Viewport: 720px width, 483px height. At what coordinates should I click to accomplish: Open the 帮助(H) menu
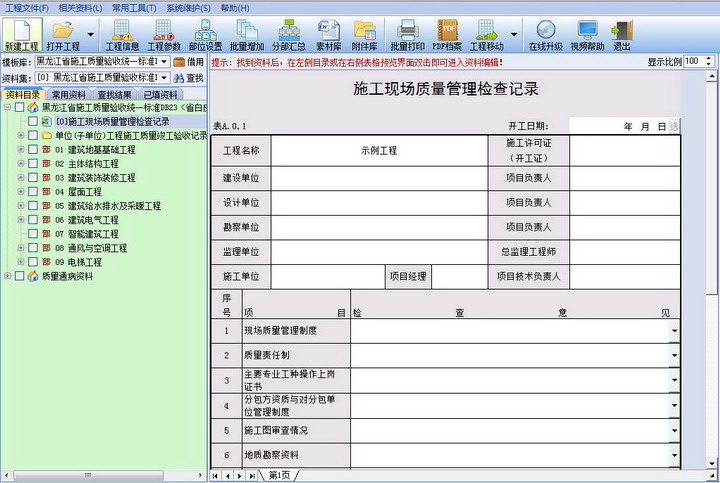(235, 8)
